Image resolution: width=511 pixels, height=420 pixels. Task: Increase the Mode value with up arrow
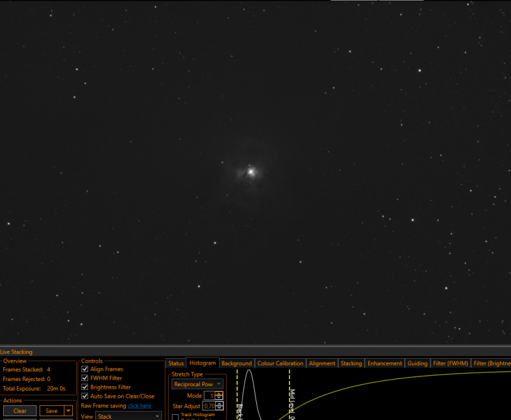click(219, 394)
